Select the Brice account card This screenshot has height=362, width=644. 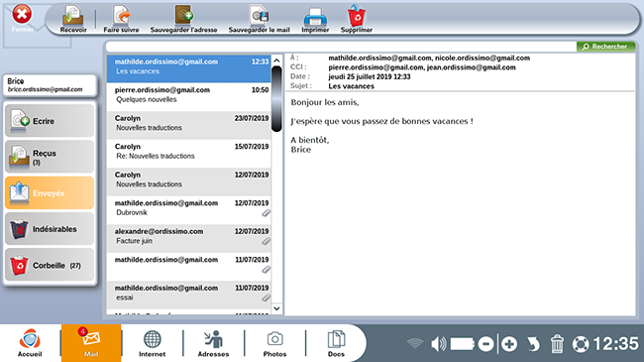click(50, 85)
